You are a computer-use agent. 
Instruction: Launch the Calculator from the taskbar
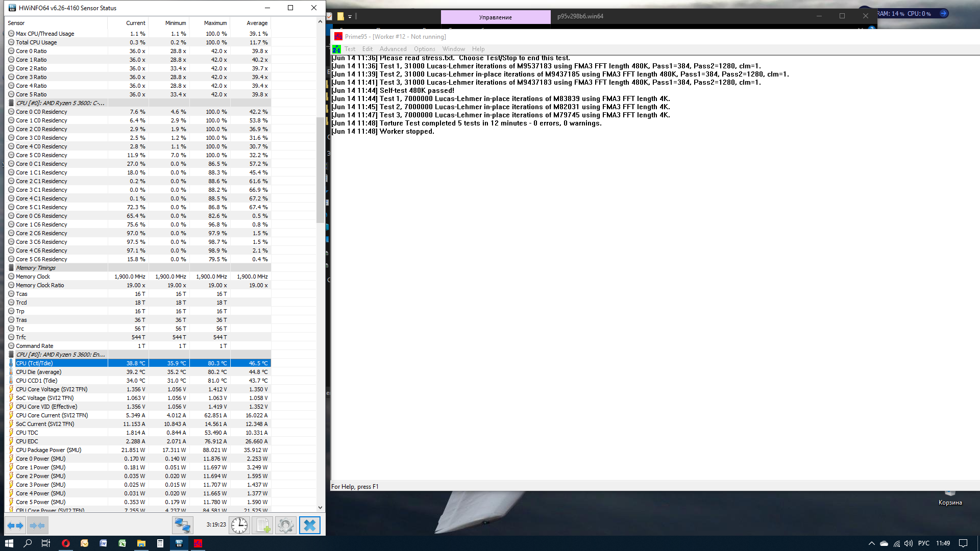point(160,543)
